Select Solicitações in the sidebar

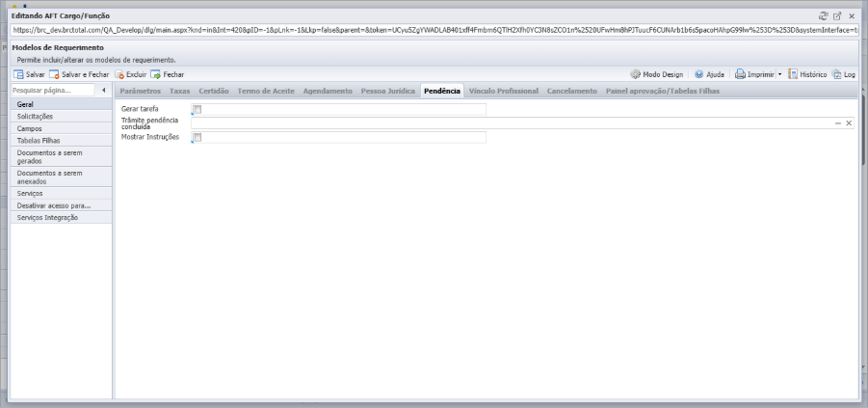(x=61, y=117)
